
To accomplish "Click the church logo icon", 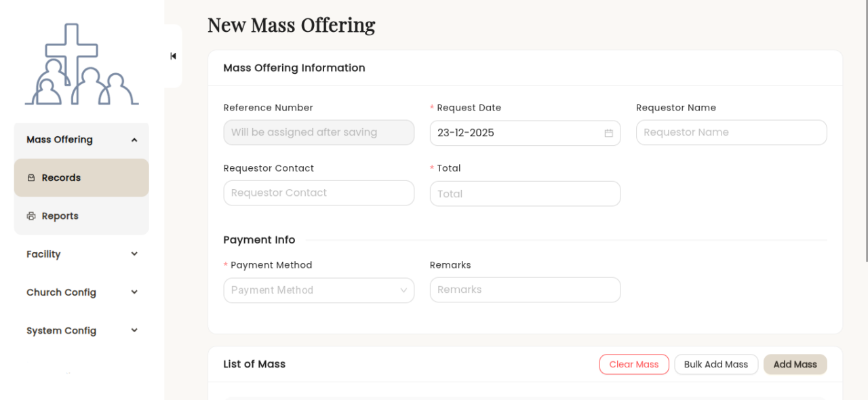I will pos(81,64).
